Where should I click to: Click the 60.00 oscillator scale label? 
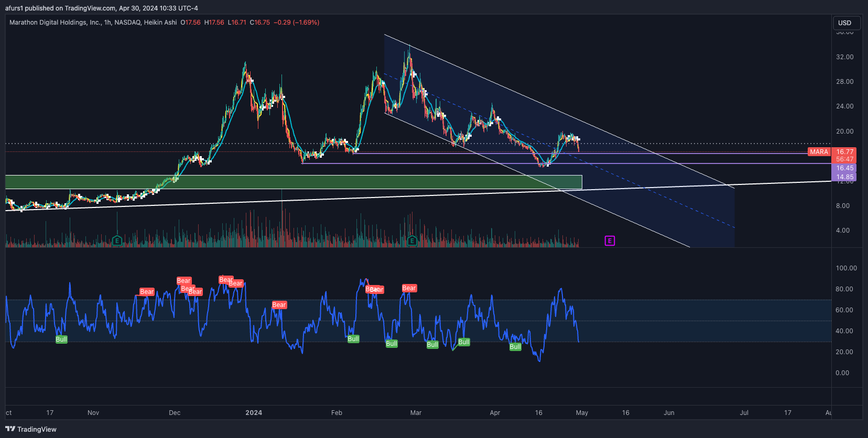tap(844, 310)
